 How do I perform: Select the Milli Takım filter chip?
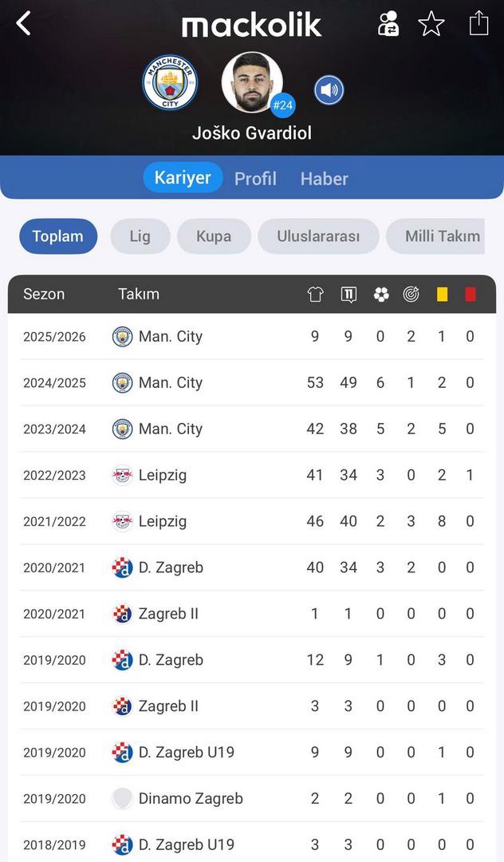[441, 236]
